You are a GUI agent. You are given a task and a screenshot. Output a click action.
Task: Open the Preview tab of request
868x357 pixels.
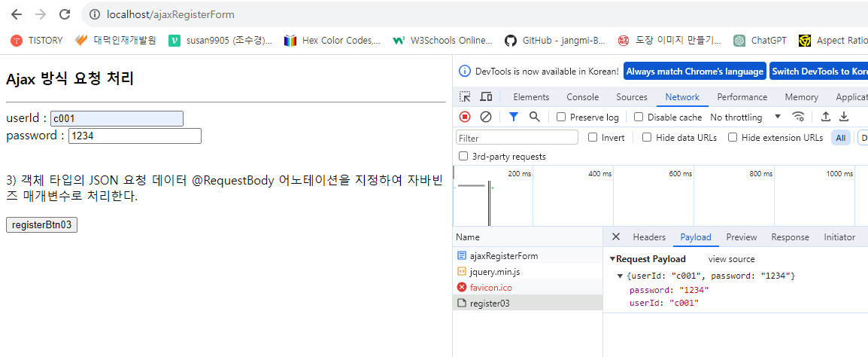pos(741,236)
